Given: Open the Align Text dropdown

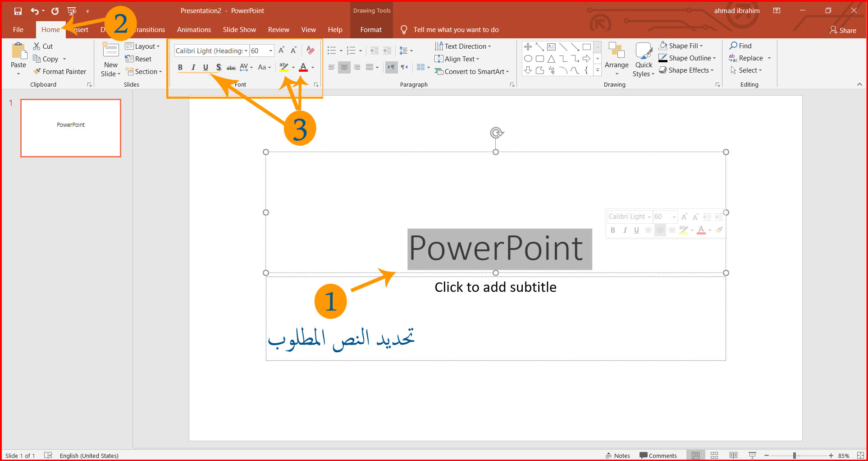Looking at the screenshot, I should click(x=457, y=59).
